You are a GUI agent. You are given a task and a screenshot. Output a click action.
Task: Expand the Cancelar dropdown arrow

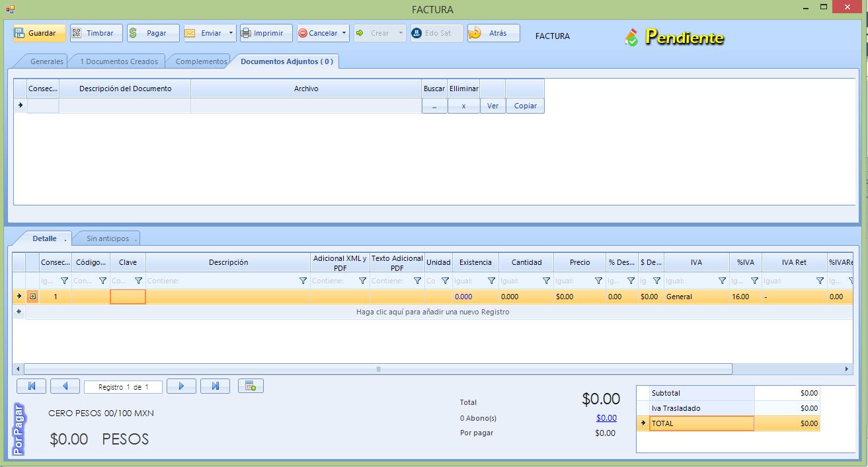click(x=345, y=33)
